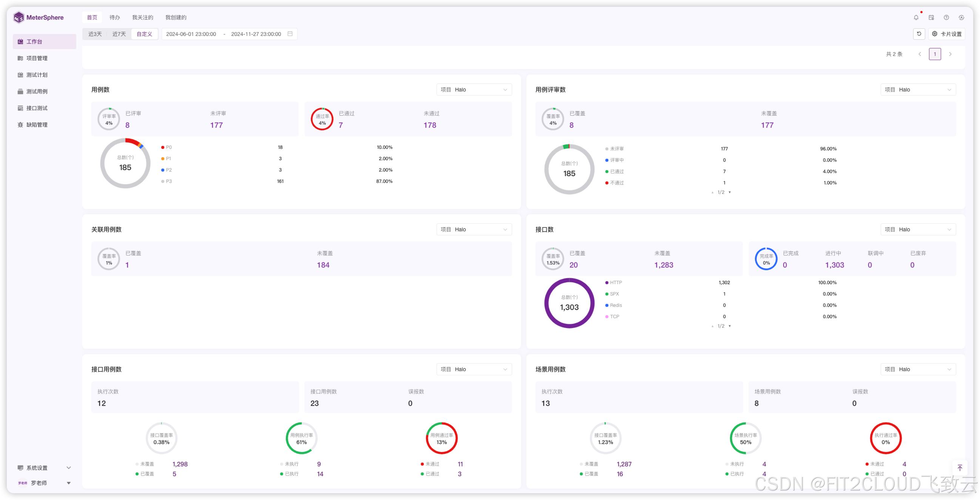Select 近7天 time range
980x500 pixels.
click(x=119, y=34)
